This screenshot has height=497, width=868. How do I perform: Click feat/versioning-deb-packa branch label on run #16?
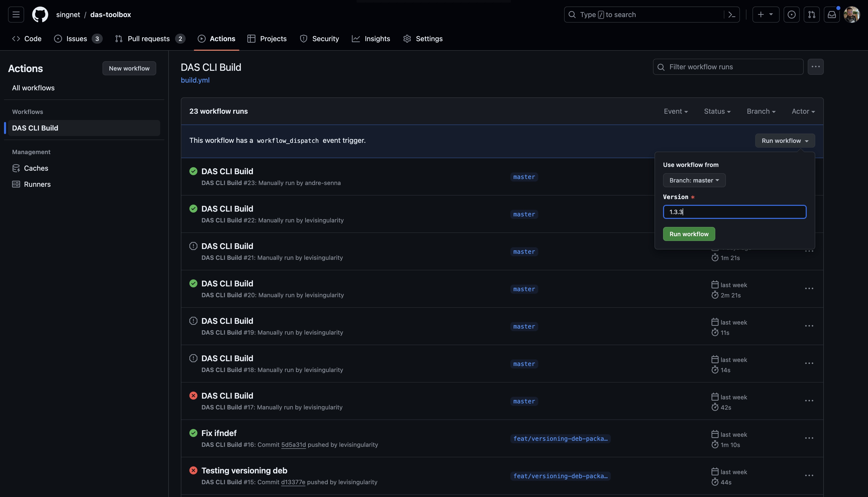click(x=560, y=439)
